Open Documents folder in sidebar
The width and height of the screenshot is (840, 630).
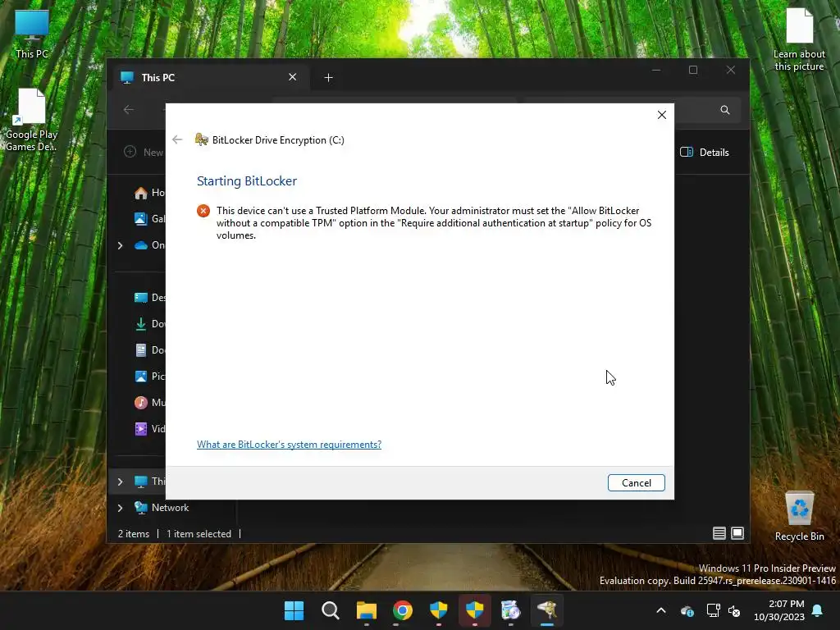(149, 349)
